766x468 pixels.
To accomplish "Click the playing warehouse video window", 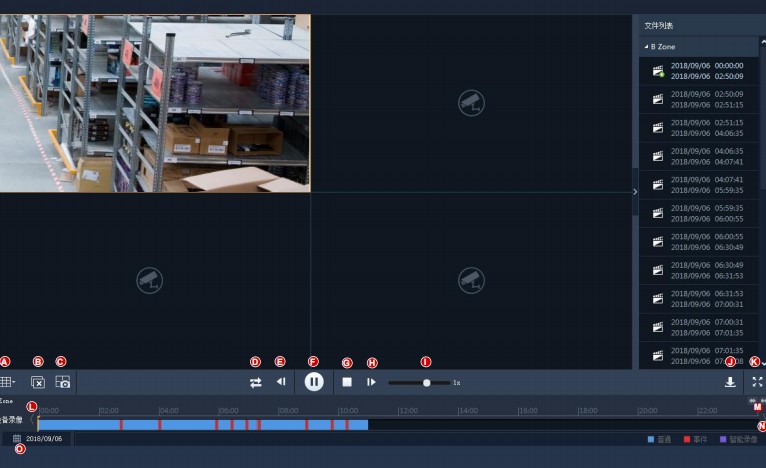I will (155, 102).
